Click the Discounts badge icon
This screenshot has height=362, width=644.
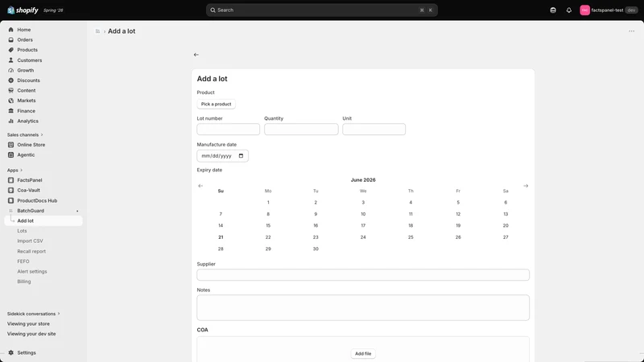pos(11,80)
